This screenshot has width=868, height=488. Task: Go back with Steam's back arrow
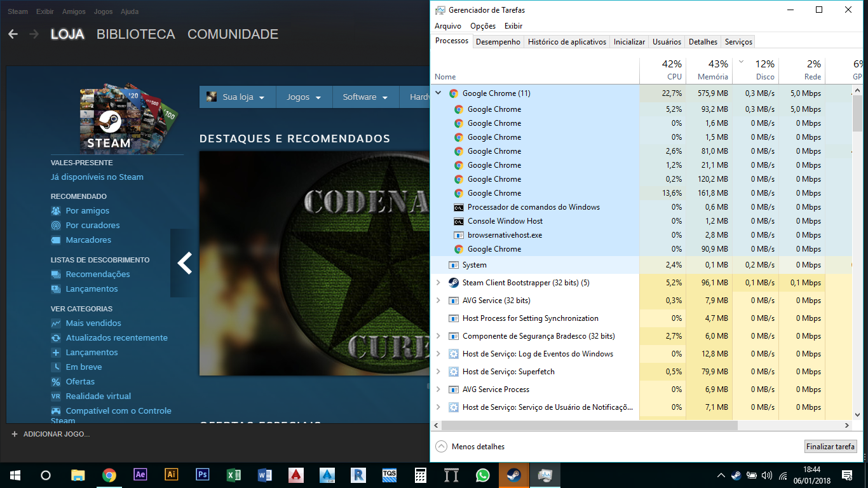[x=13, y=34]
